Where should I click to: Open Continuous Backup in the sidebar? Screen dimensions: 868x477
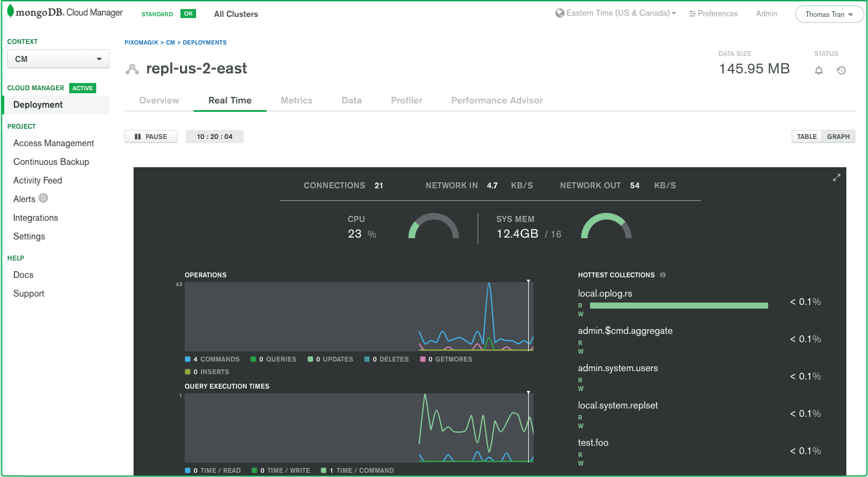click(51, 162)
